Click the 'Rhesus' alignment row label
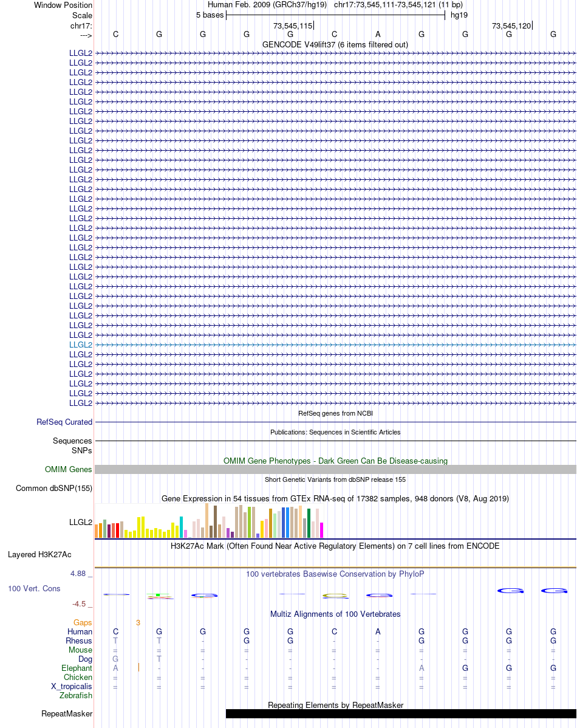The image size is (577, 728). tap(79, 640)
